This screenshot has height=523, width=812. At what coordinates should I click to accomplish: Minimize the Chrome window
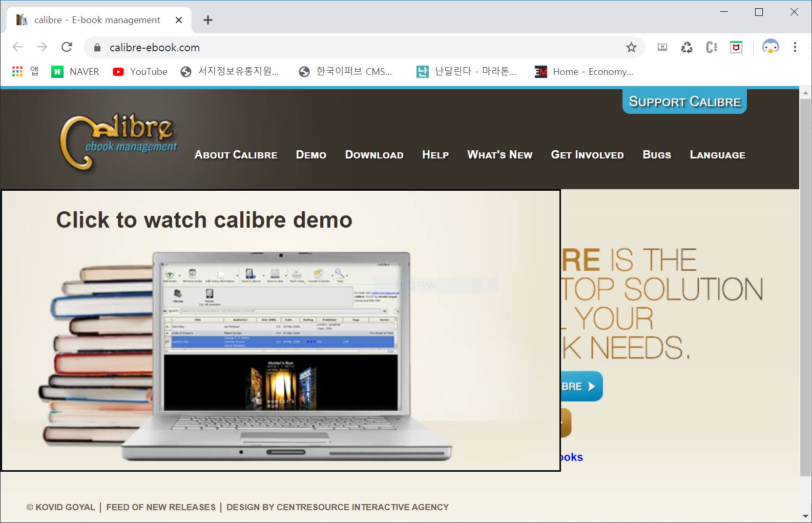724,12
